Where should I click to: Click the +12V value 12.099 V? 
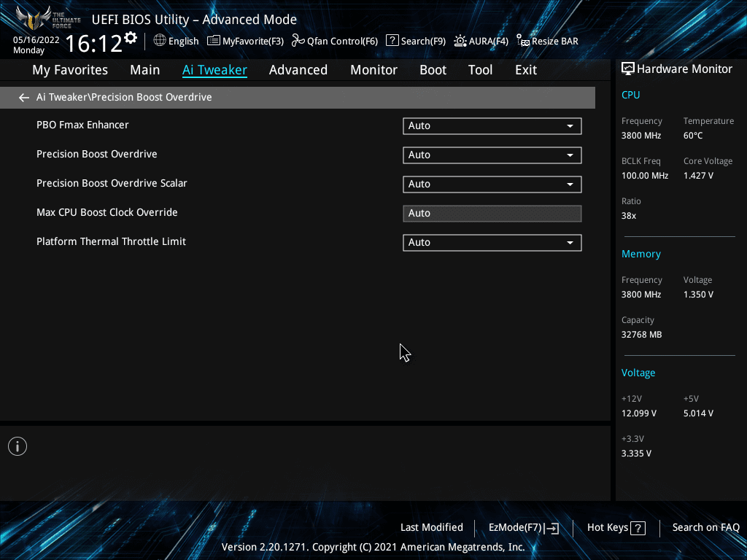click(639, 413)
